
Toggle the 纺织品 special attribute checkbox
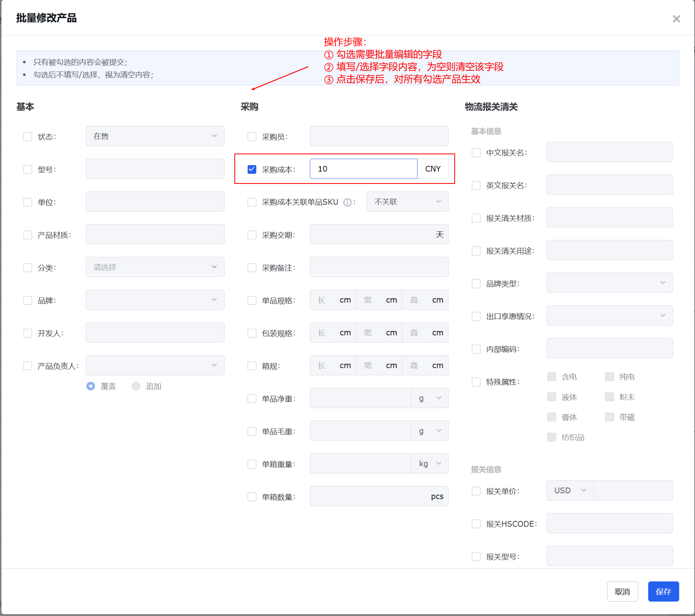click(552, 438)
